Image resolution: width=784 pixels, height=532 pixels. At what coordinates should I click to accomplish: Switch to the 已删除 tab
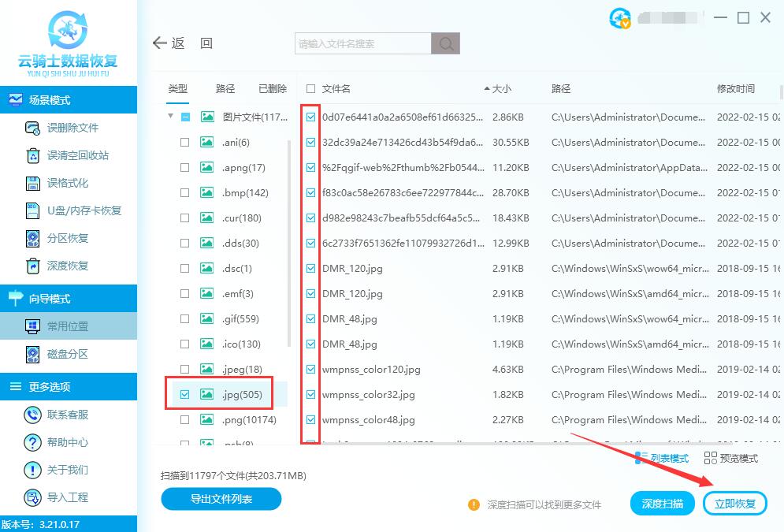pos(273,88)
